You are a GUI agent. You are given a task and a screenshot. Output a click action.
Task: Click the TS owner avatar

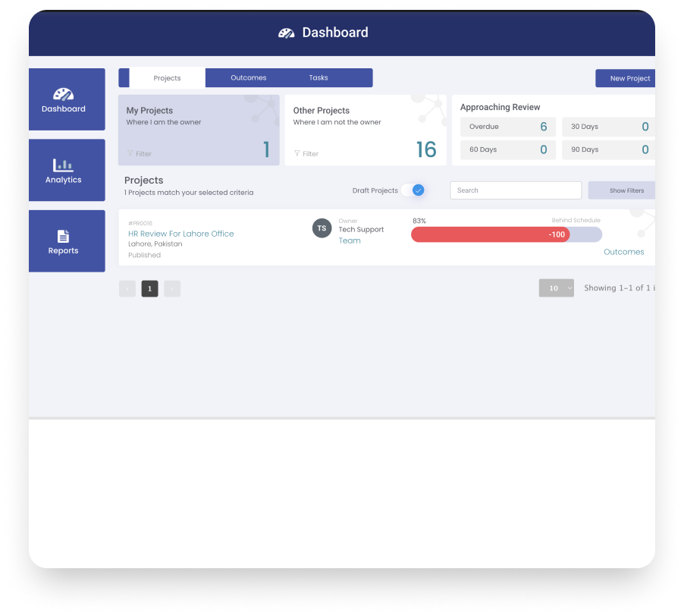322,228
